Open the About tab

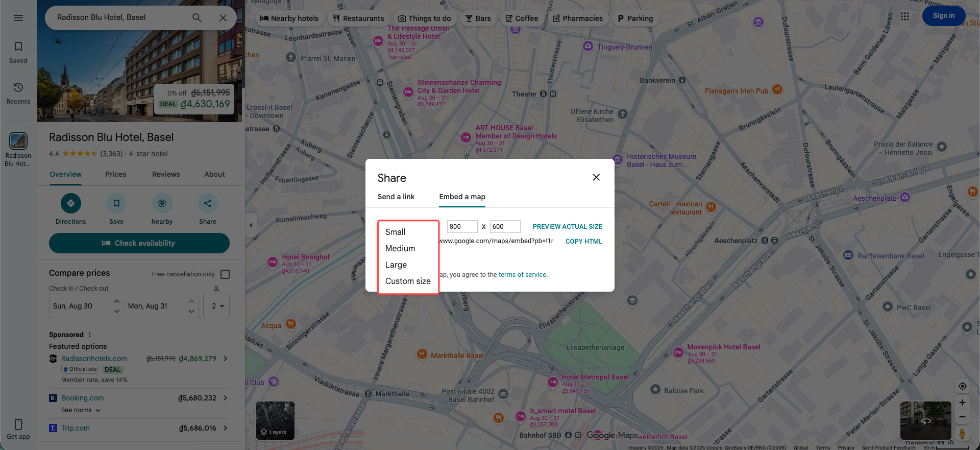(x=214, y=174)
